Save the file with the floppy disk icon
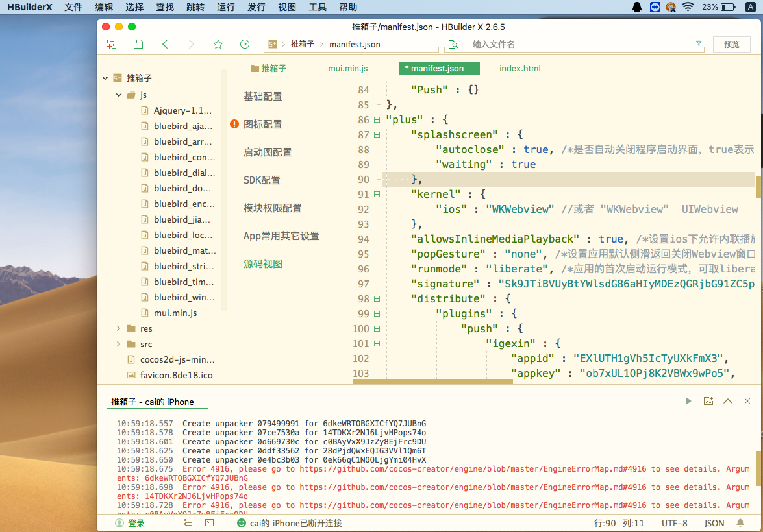Image resolution: width=763 pixels, height=532 pixels. [138, 44]
